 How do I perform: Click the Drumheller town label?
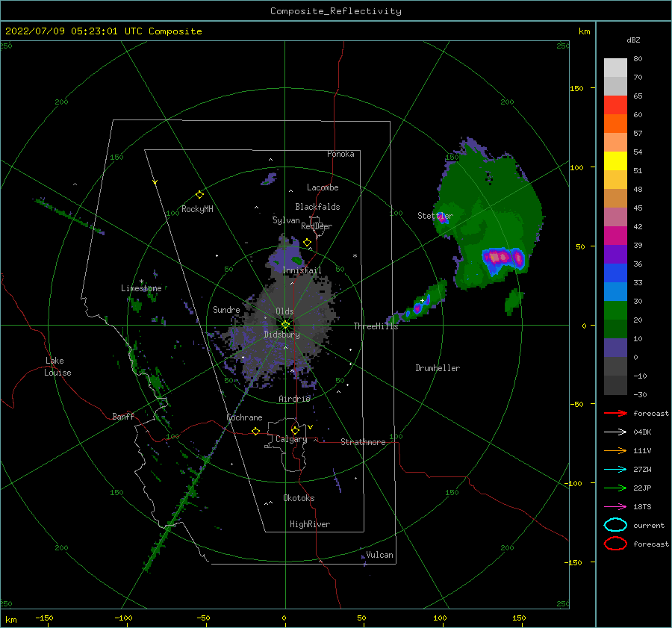438,368
